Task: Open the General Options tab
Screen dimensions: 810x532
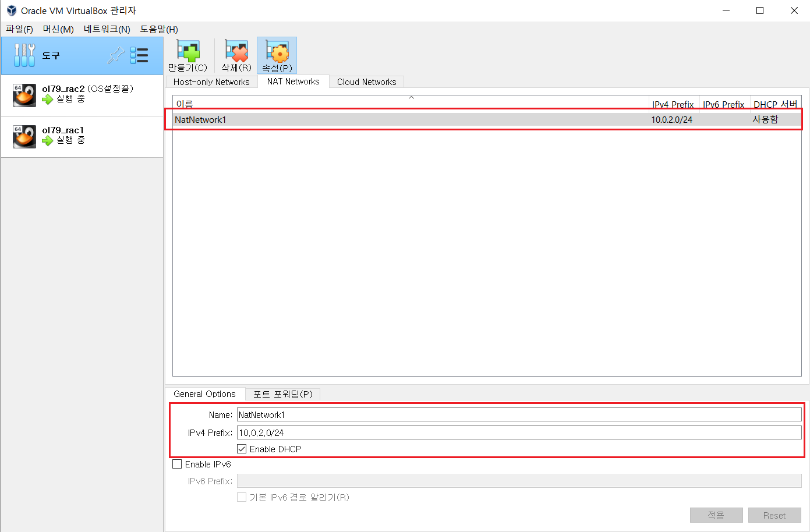Action: point(204,394)
